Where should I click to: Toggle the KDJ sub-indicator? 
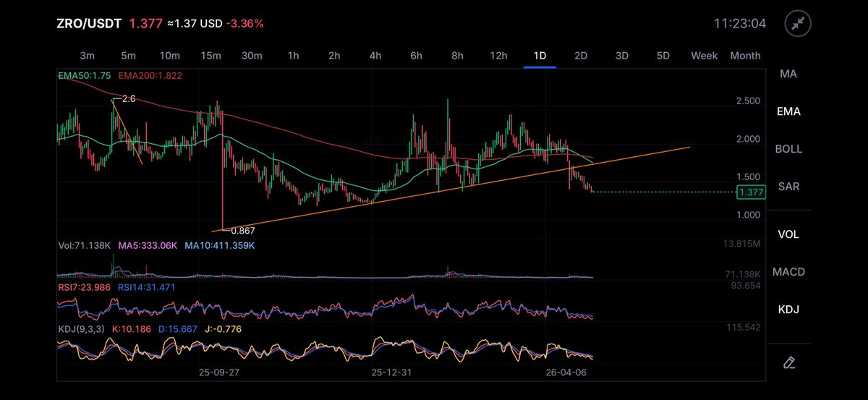point(788,310)
